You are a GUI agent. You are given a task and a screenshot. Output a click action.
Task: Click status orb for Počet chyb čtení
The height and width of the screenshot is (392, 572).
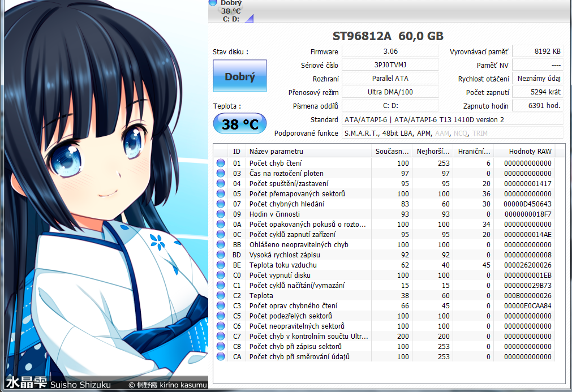coord(221,163)
